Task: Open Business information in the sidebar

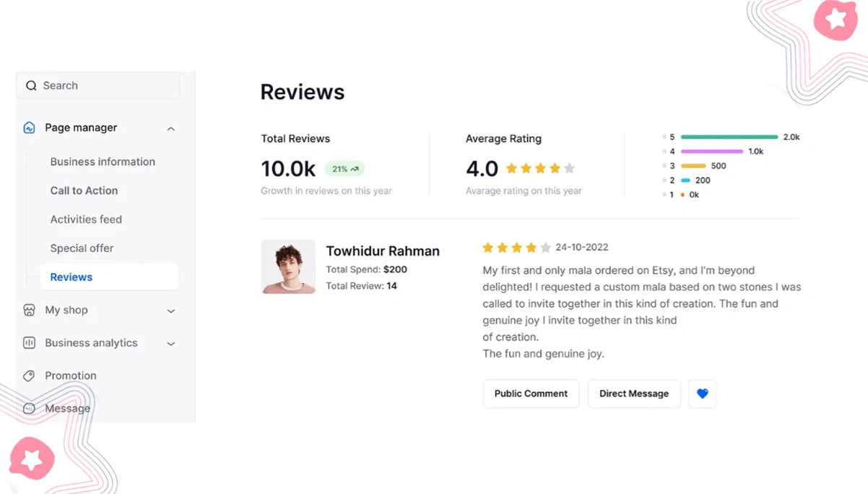Action: [103, 162]
